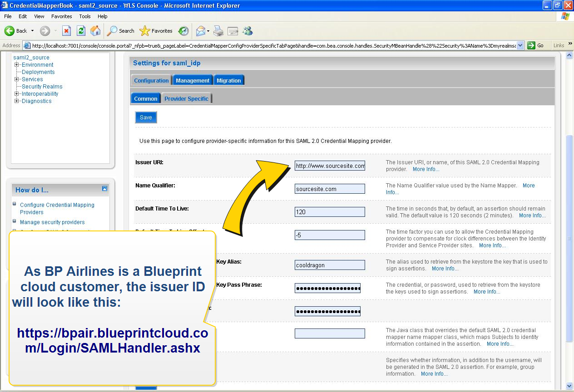Click the Links toolbar label
The width and height of the screenshot is (574, 392).
point(559,45)
